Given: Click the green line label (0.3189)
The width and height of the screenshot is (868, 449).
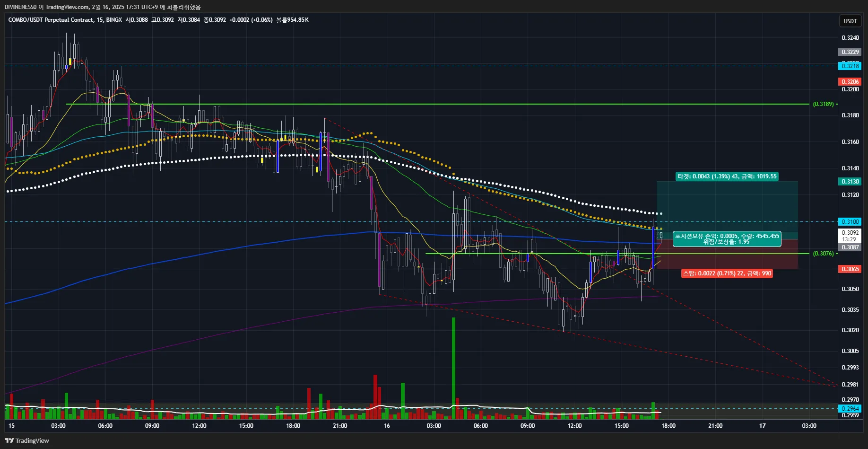Looking at the screenshot, I should [x=823, y=104].
